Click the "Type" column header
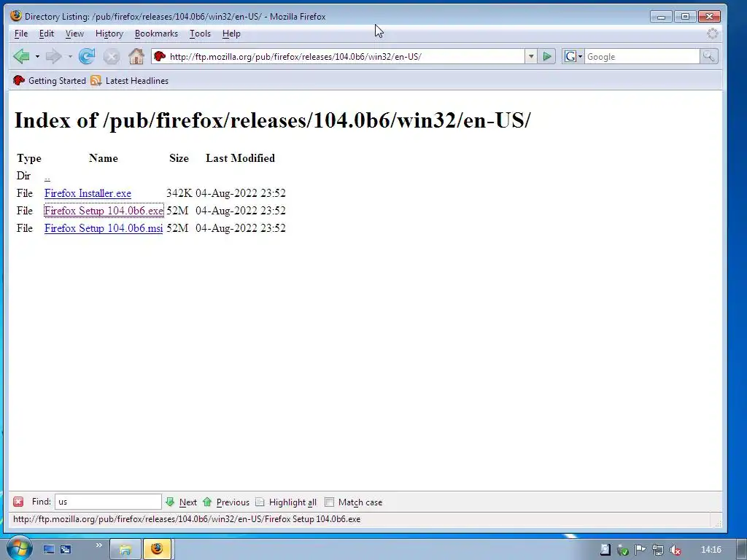 (x=29, y=158)
